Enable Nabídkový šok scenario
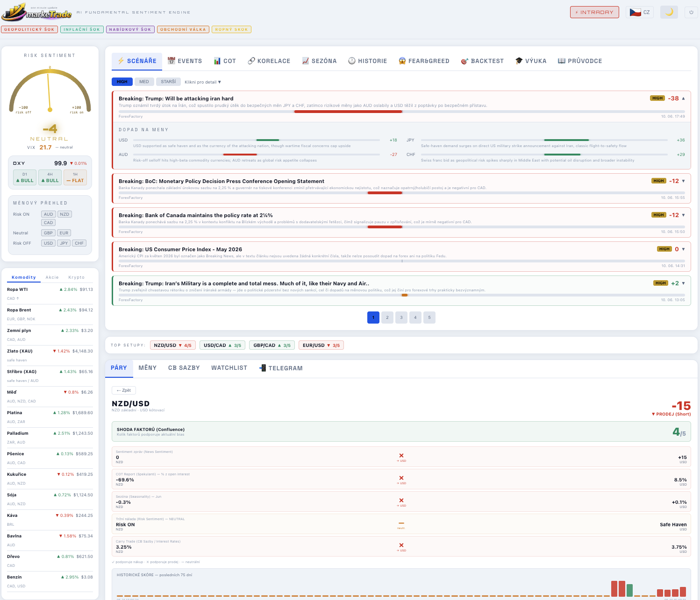 [130, 29]
